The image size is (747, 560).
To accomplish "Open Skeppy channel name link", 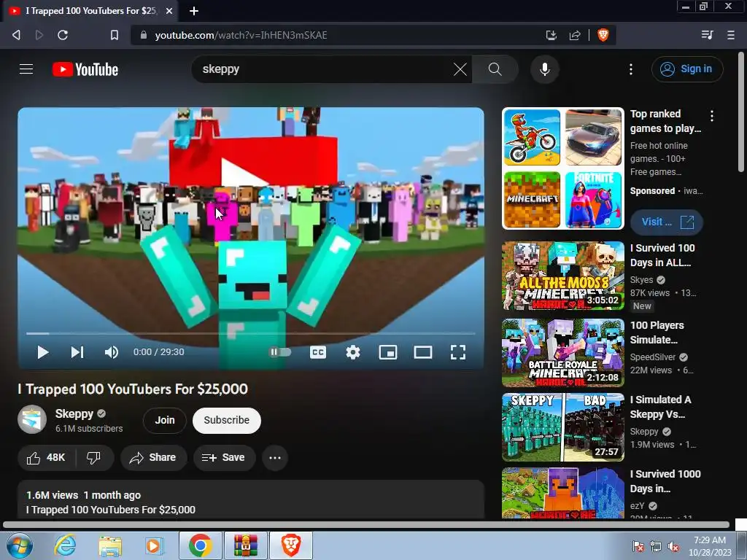I will pyautogui.click(x=74, y=414).
